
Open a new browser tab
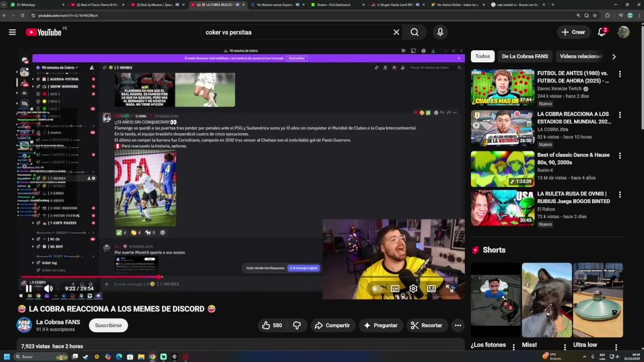(x=552, y=5)
